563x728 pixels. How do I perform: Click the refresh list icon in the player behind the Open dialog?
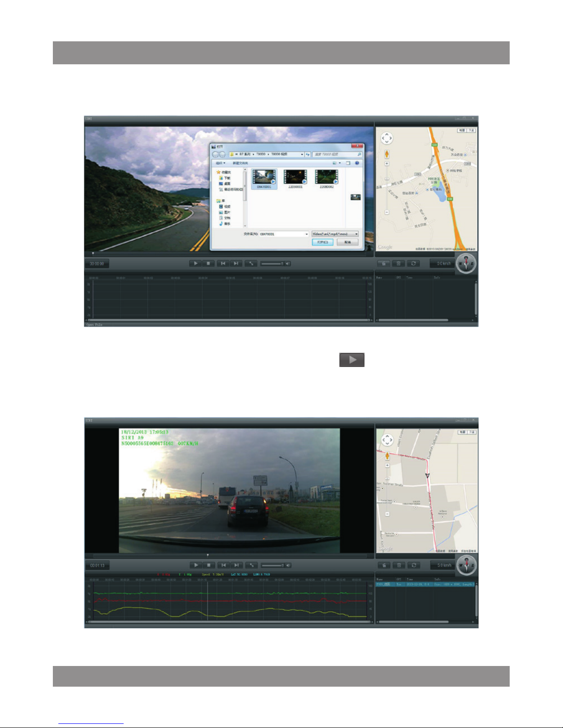click(414, 264)
